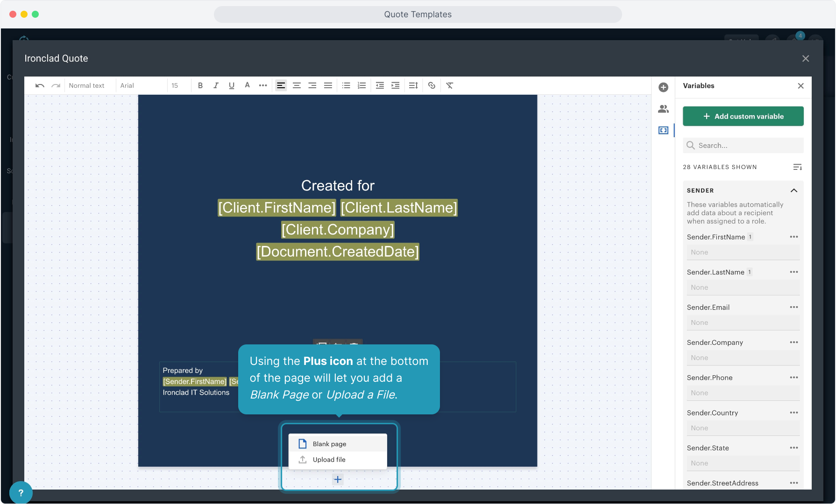Click the Undo arrow in the toolbar

40,85
